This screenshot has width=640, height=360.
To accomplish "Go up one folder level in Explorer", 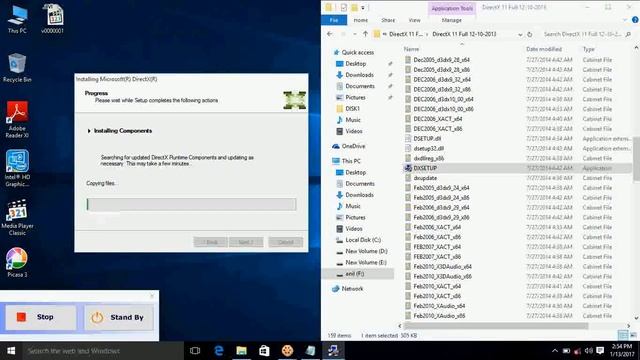I will tap(365, 34).
